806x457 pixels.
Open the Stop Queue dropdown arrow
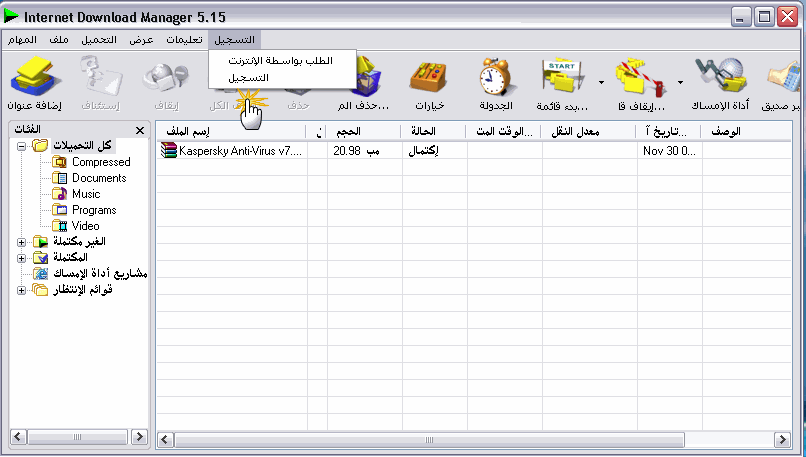click(680, 82)
